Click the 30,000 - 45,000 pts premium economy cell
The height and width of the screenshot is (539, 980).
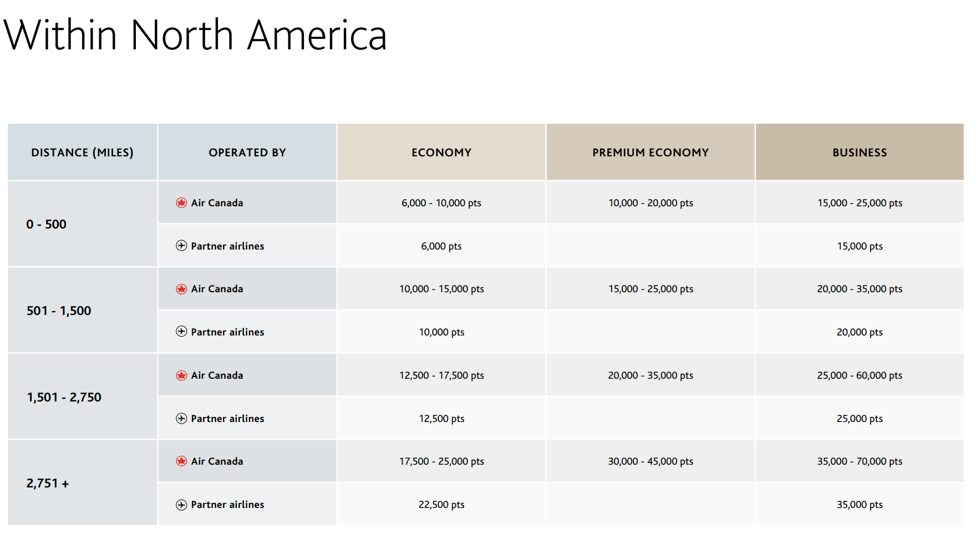[x=651, y=461]
